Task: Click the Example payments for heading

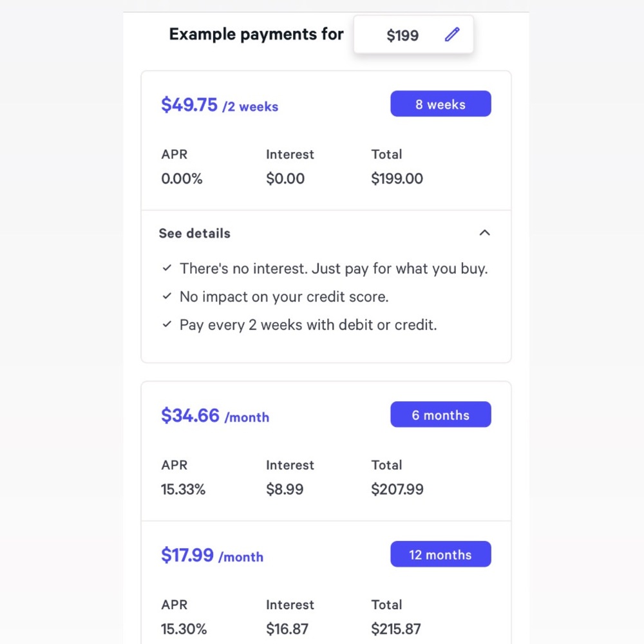Action: point(256,34)
